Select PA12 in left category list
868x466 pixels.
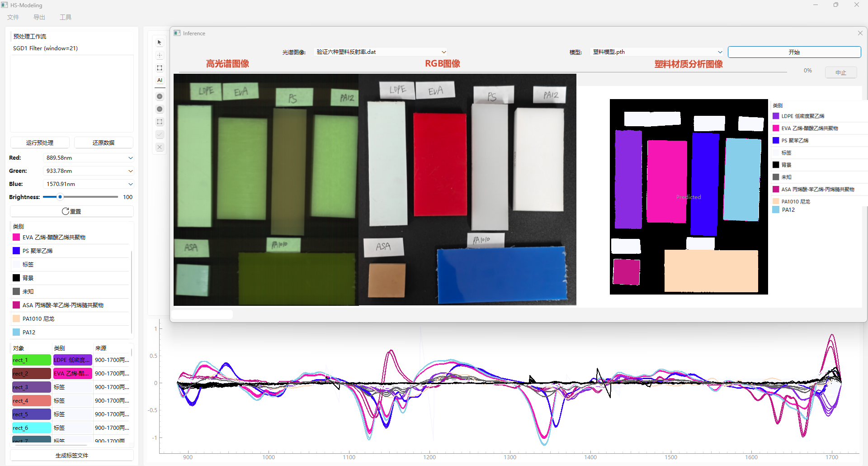(70, 332)
